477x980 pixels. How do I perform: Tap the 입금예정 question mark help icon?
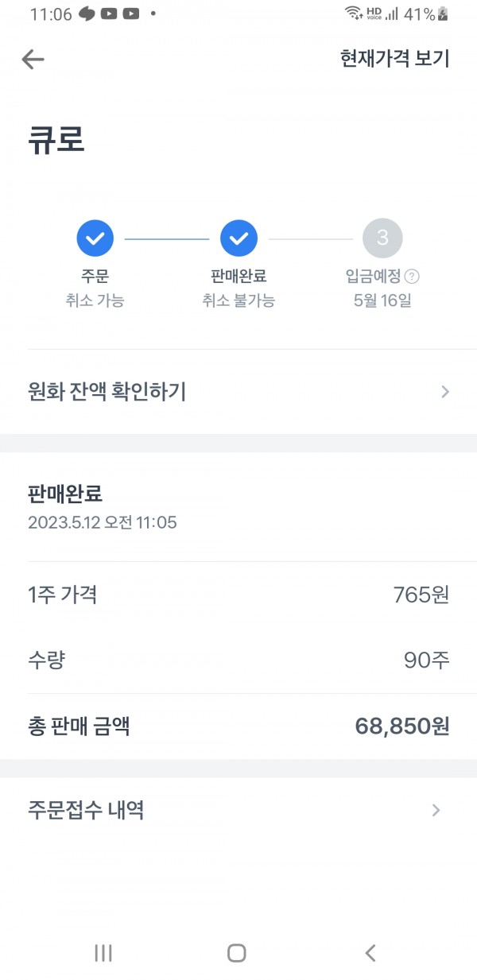[412, 277]
